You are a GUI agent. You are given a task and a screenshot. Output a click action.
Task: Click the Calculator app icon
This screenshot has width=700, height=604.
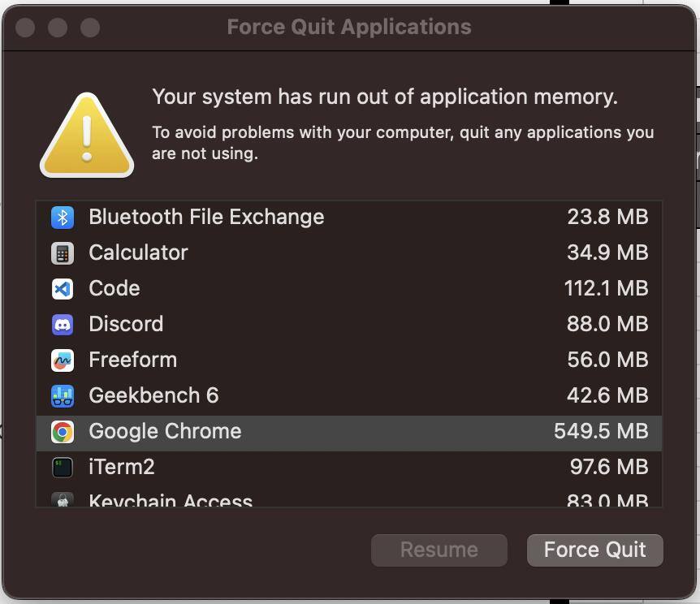63,253
